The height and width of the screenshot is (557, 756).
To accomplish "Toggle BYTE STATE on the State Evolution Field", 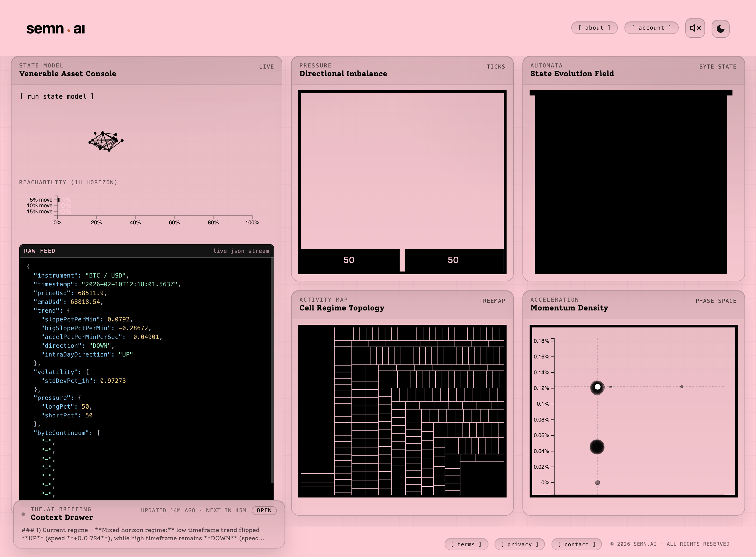I will click(718, 66).
